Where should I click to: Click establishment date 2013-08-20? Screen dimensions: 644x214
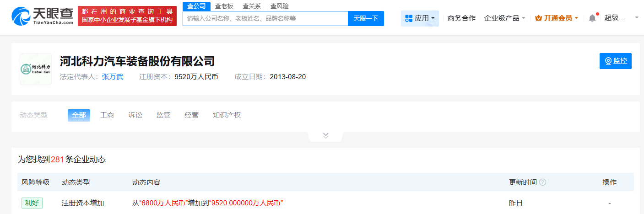click(x=288, y=77)
